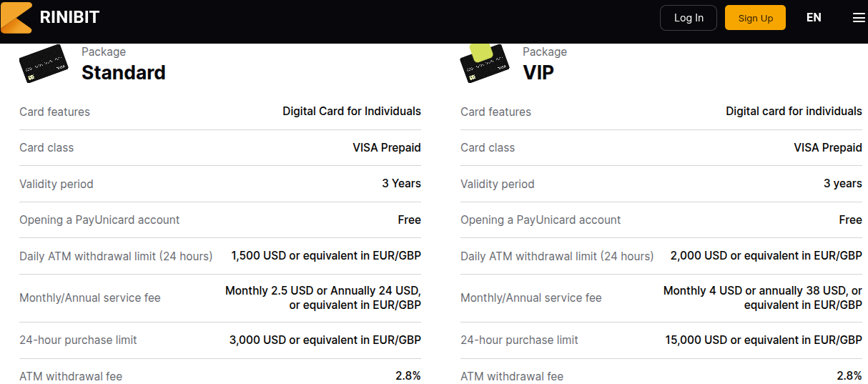Click Standard Digital Card for Individuals text
This screenshot has width=868, height=384.
352,112
